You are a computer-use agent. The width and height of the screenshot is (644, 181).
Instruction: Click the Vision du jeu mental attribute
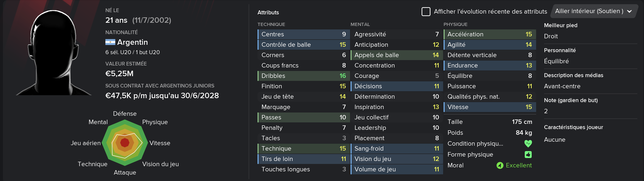pyautogui.click(x=397, y=159)
